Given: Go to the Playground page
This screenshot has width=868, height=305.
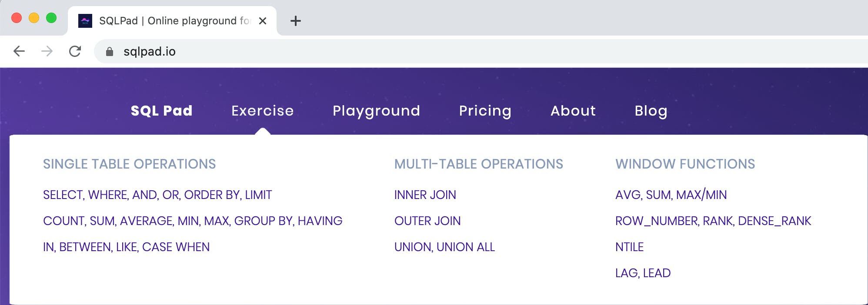Looking at the screenshot, I should 377,111.
